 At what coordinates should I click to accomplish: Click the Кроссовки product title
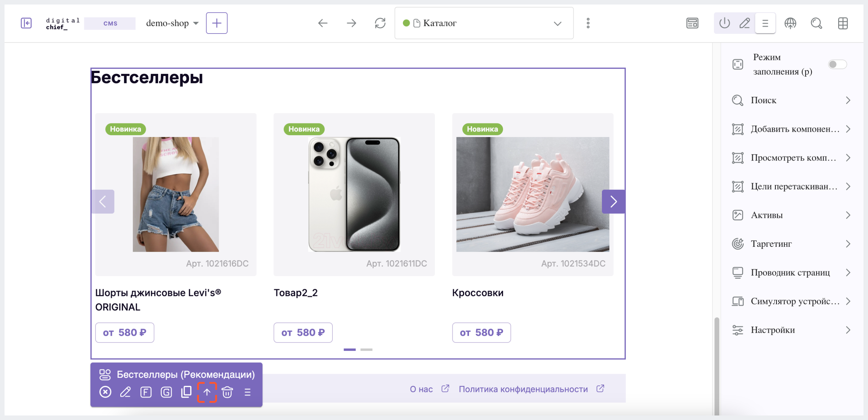pyautogui.click(x=477, y=292)
